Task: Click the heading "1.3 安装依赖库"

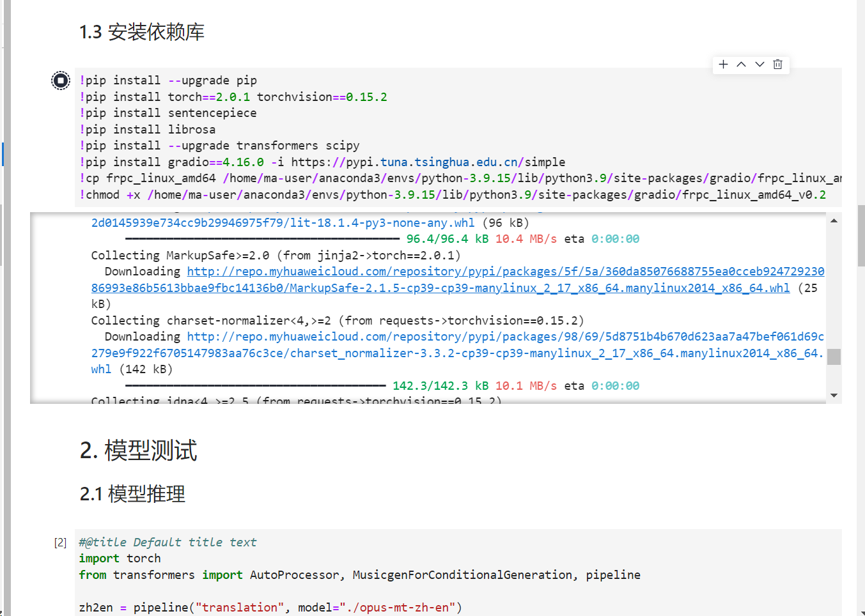Action: (142, 32)
